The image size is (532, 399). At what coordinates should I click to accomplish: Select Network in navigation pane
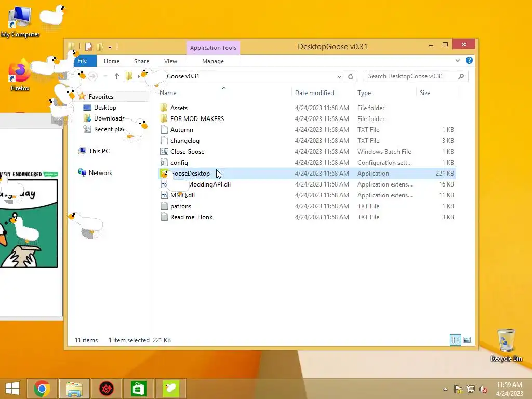coord(100,172)
